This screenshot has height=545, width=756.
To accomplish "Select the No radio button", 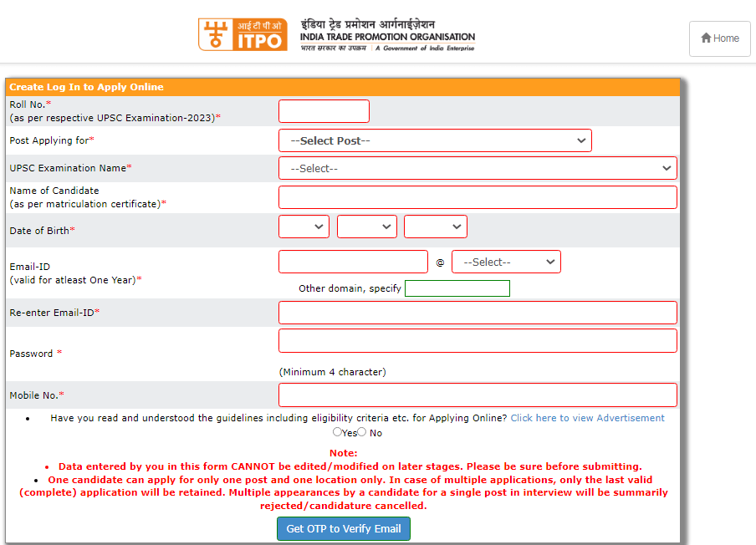I will (360, 432).
